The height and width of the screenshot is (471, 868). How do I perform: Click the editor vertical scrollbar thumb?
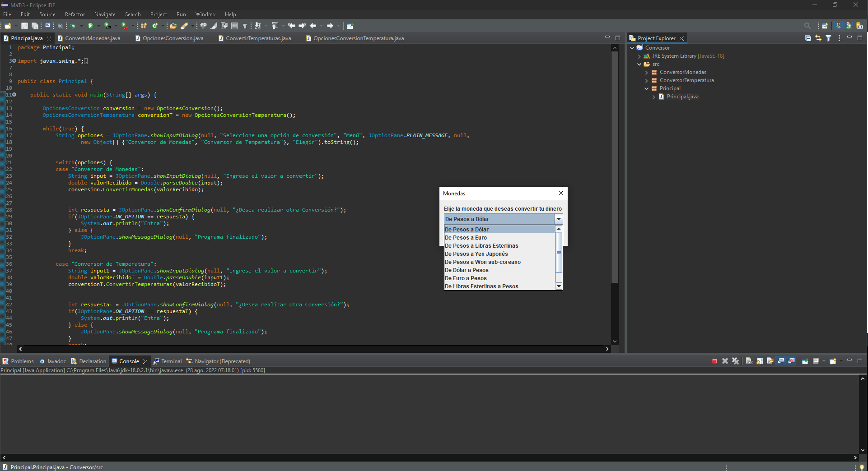point(615,167)
